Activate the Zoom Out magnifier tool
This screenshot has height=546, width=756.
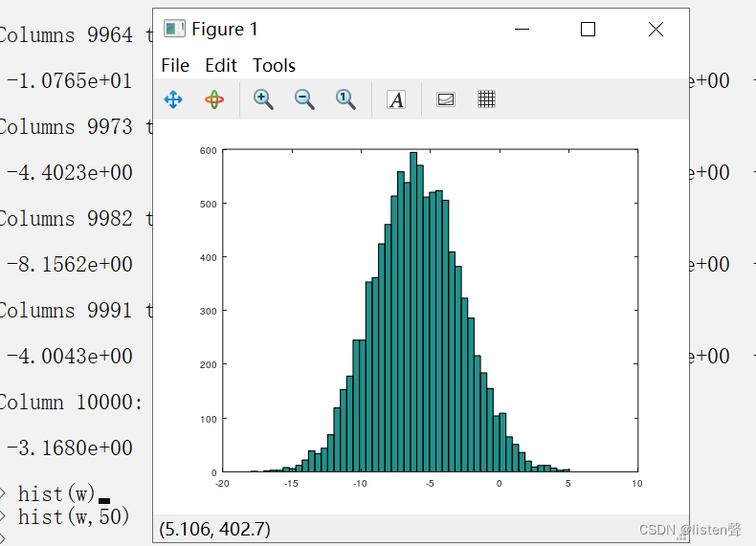pos(304,99)
